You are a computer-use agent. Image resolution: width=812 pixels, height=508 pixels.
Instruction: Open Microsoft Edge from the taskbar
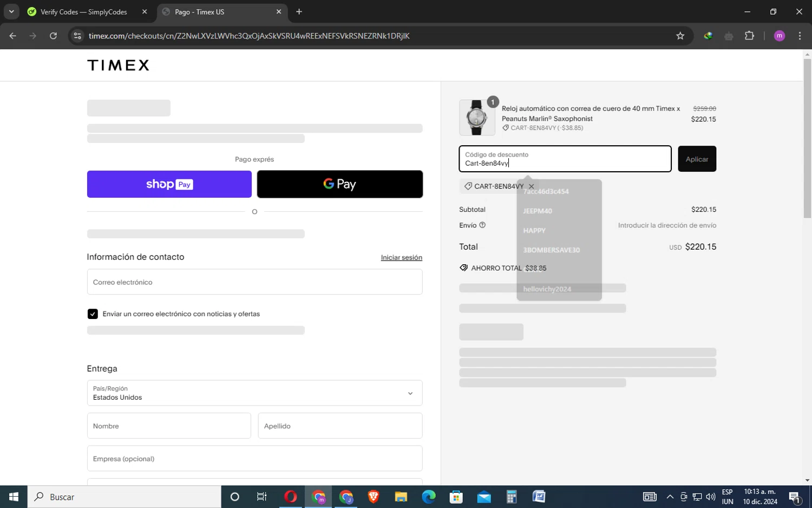pyautogui.click(x=429, y=497)
